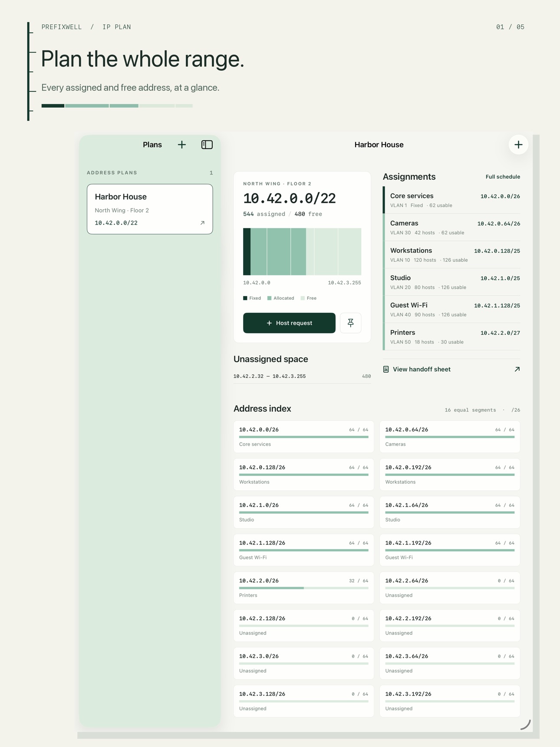560x747 pixels.
Task: Open the 10.42.2.0/26 Printers segment card
Action: 303,588
